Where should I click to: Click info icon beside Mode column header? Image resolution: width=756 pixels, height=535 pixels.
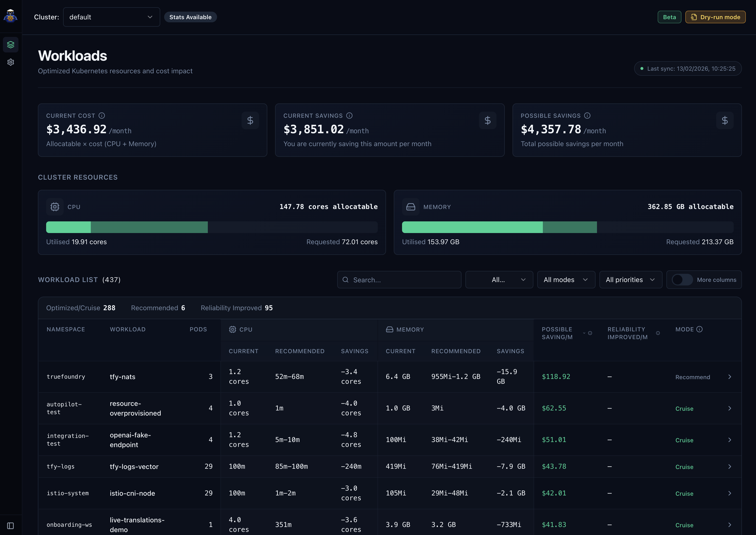tap(700, 329)
